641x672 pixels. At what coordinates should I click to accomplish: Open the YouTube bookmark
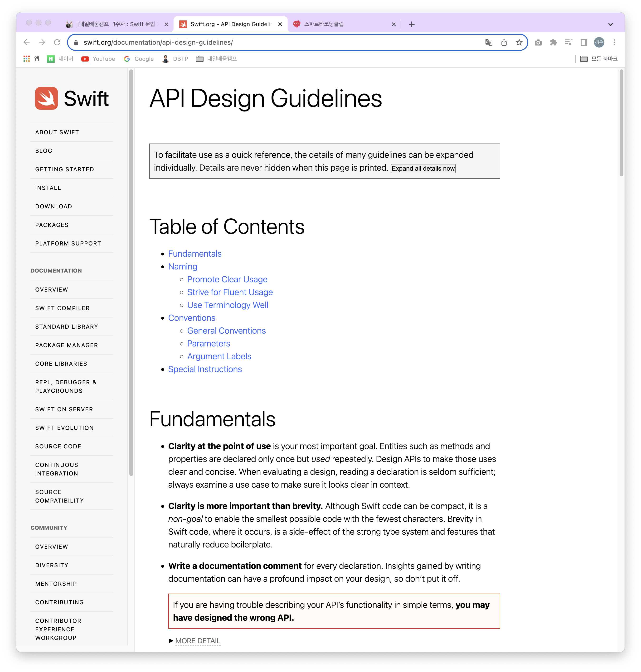98,59
